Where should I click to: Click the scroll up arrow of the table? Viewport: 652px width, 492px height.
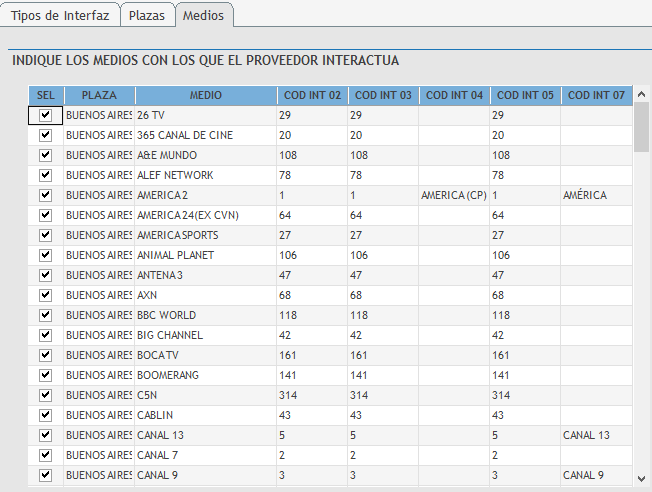tap(641, 93)
